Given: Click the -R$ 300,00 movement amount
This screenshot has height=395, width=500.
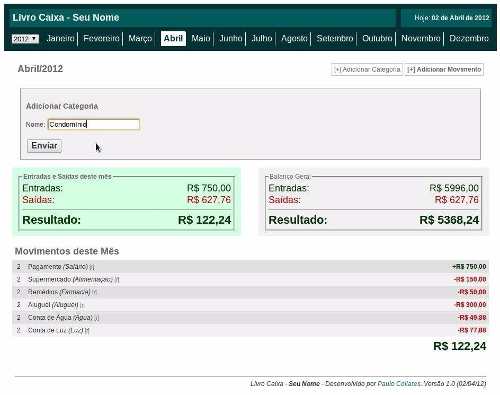Looking at the screenshot, I should coord(470,305).
